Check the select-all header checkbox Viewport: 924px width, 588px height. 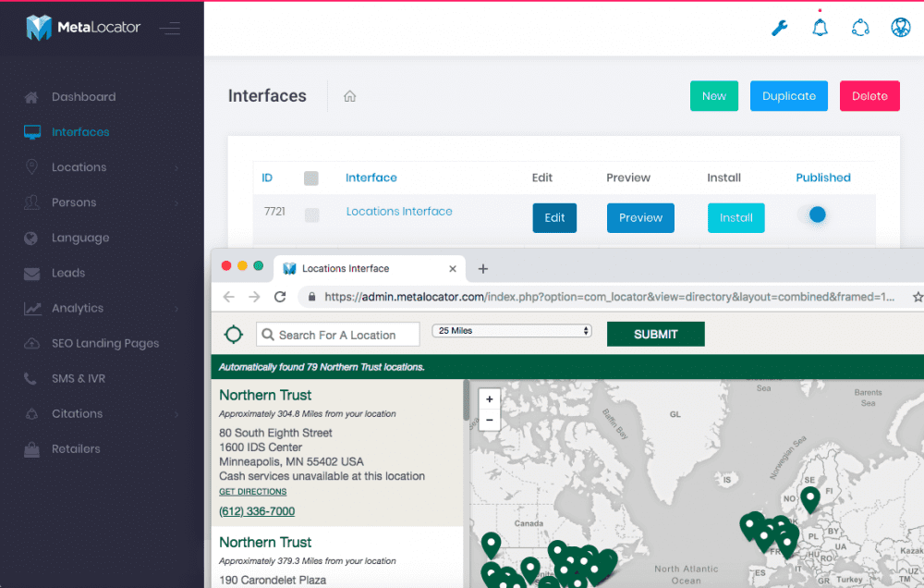tap(311, 178)
